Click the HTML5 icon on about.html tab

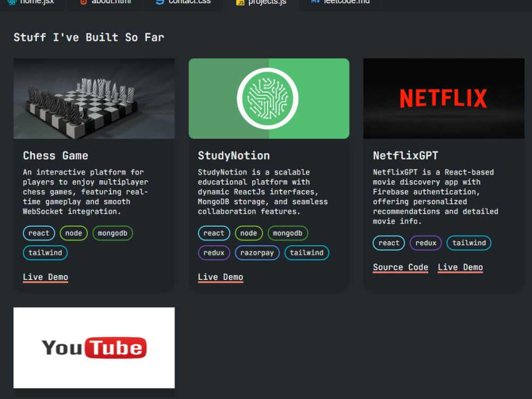point(83,2)
